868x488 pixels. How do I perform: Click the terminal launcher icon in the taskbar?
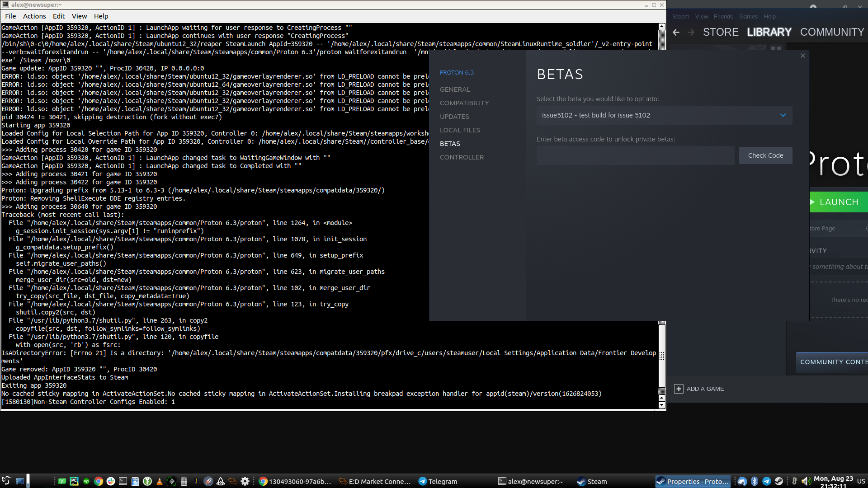[x=123, y=481]
